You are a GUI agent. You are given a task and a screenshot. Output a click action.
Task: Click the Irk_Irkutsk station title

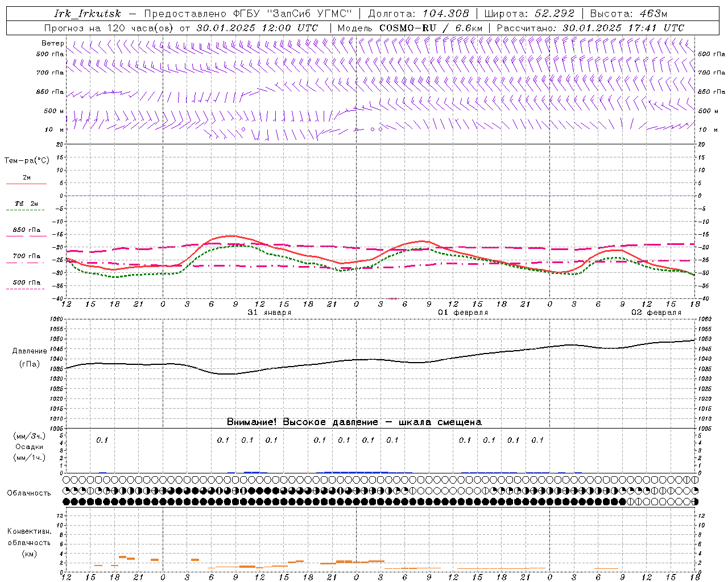point(88,14)
